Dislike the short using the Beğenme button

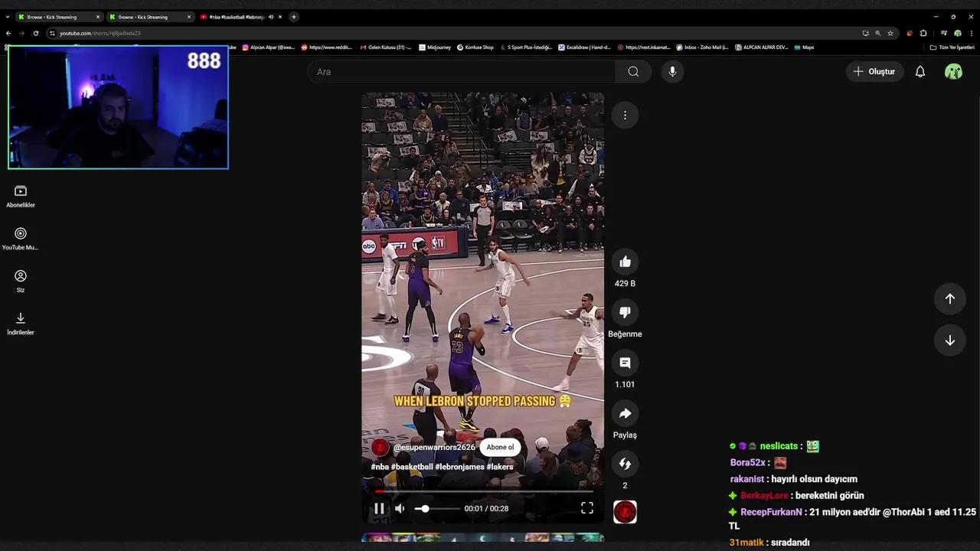click(625, 312)
